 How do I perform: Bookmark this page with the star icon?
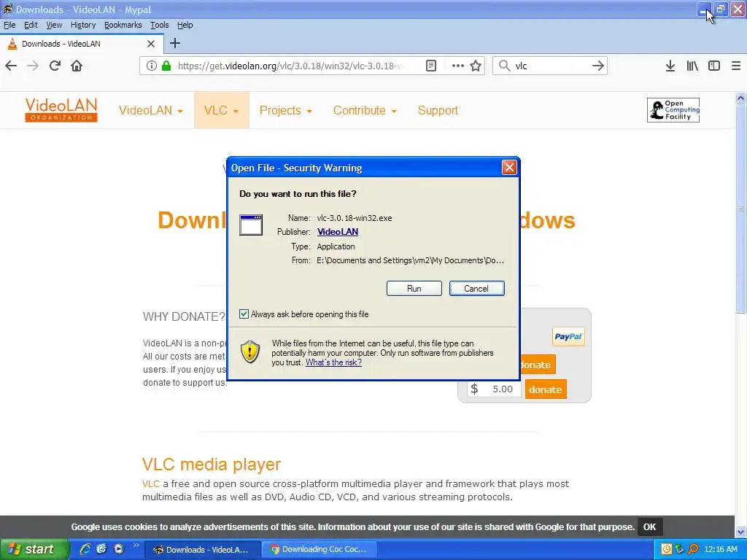pos(476,66)
